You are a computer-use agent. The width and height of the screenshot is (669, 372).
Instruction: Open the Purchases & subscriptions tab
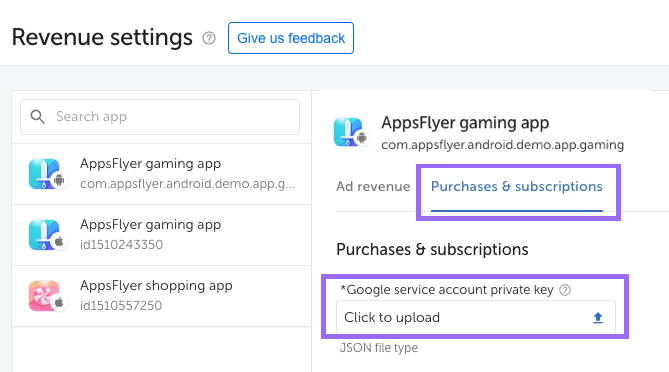(x=517, y=186)
